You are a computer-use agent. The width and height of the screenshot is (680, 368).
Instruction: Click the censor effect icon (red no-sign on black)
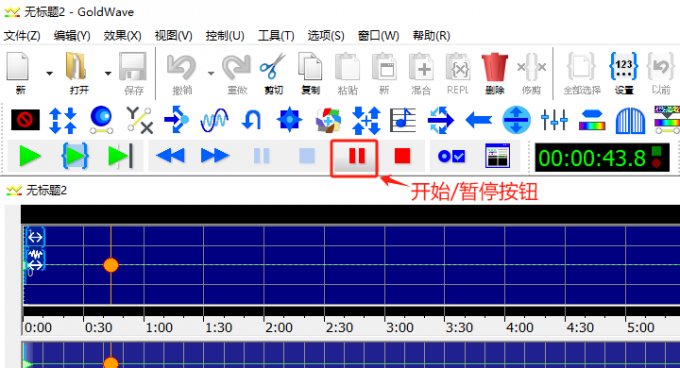point(25,120)
